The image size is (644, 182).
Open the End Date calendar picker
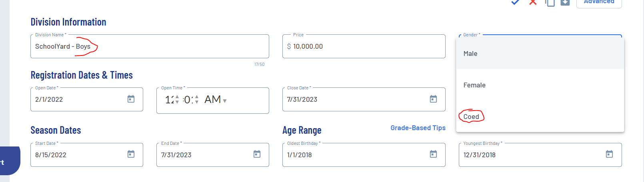257,154
